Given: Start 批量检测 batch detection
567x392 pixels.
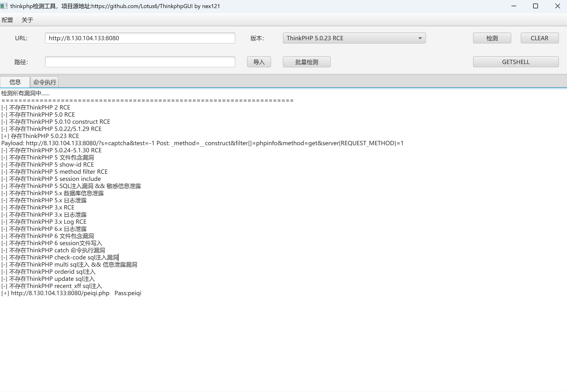Looking at the screenshot, I should coord(306,62).
